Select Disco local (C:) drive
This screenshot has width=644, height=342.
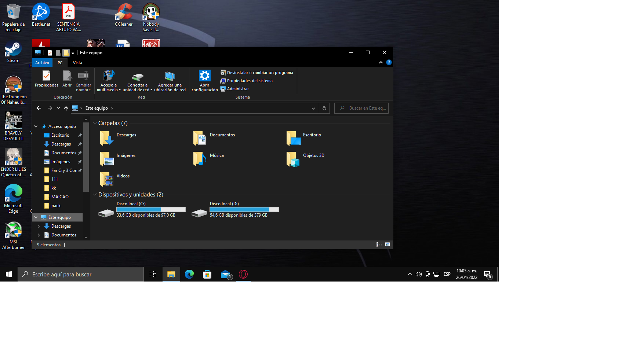click(x=142, y=210)
